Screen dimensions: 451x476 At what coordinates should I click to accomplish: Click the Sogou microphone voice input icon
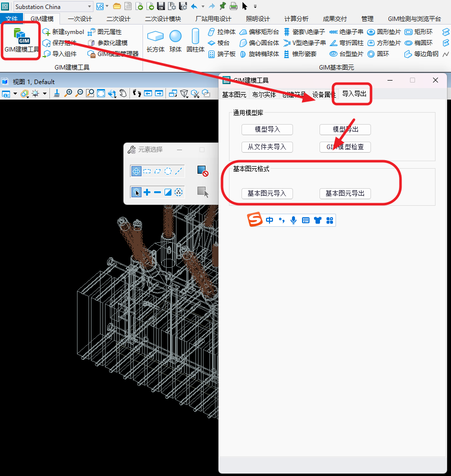293,220
